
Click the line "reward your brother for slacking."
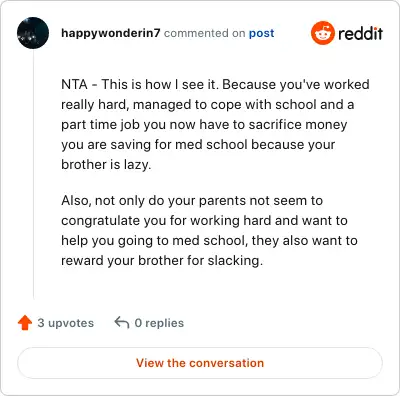[x=162, y=260]
